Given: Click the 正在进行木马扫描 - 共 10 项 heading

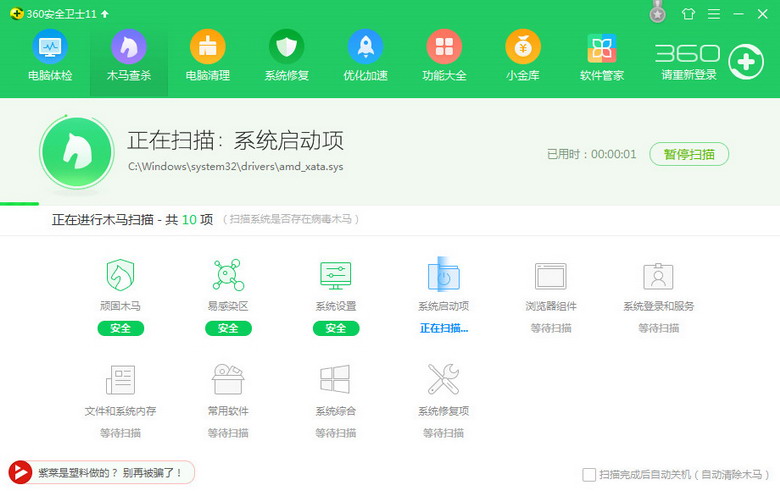Looking at the screenshot, I should (x=132, y=219).
